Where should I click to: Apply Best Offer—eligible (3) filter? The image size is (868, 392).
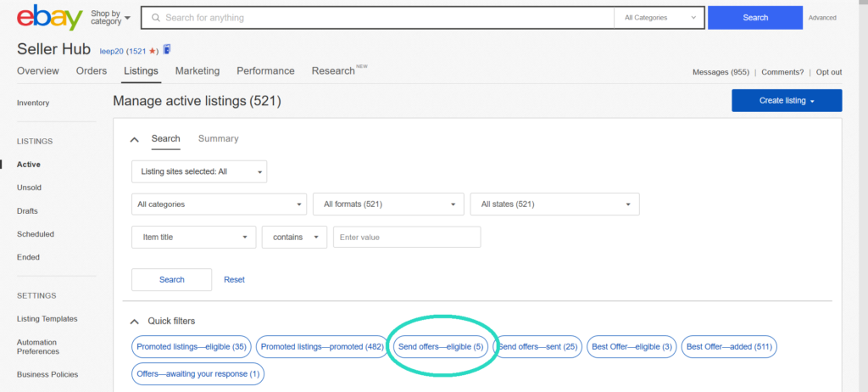click(632, 346)
